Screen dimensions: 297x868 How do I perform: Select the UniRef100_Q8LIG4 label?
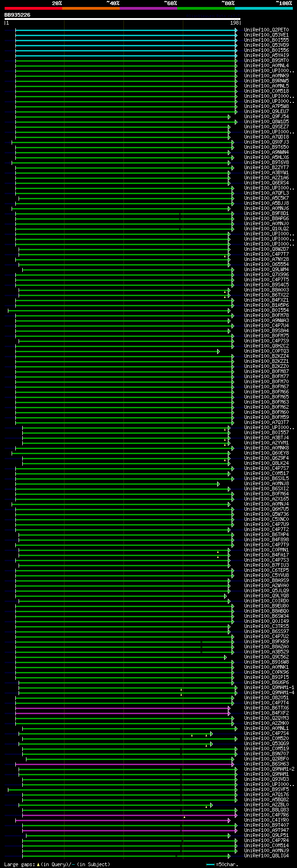(266, 855)
